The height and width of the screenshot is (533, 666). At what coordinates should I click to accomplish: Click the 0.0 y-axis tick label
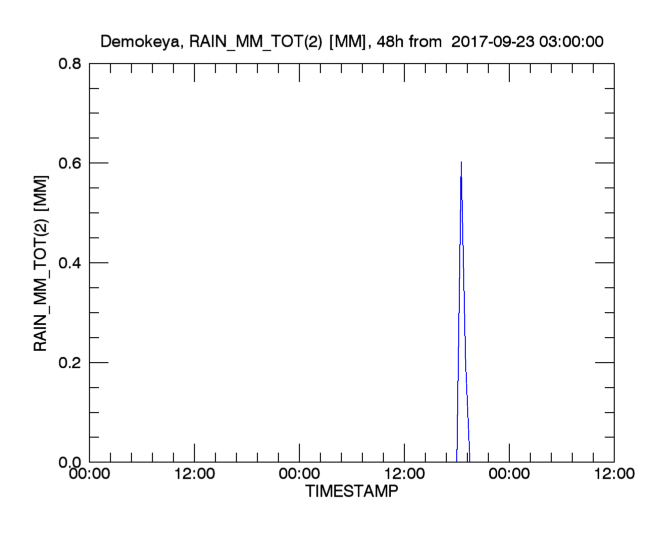point(69,461)
